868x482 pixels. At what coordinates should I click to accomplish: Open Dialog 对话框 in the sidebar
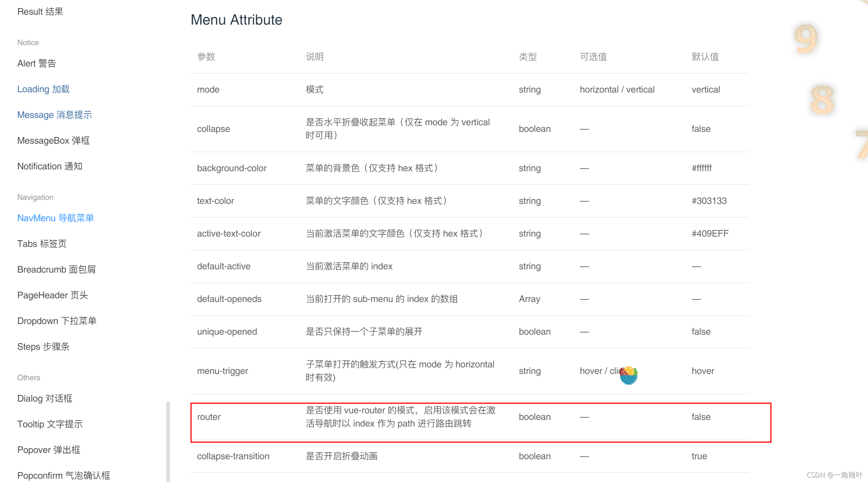tap(44, 399)
